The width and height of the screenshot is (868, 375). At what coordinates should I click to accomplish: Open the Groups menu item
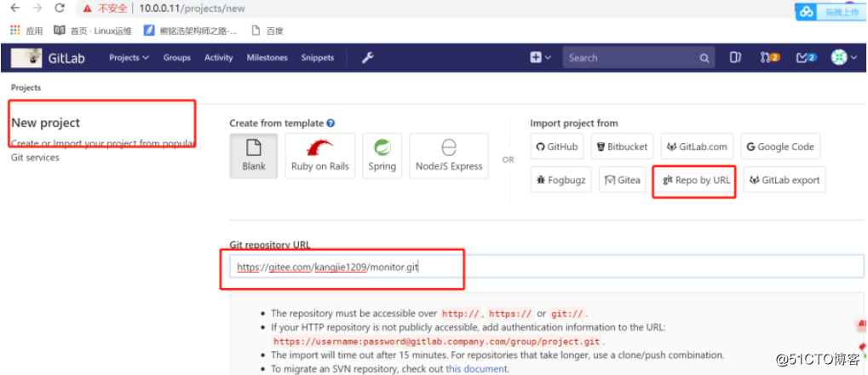point(176,58)
